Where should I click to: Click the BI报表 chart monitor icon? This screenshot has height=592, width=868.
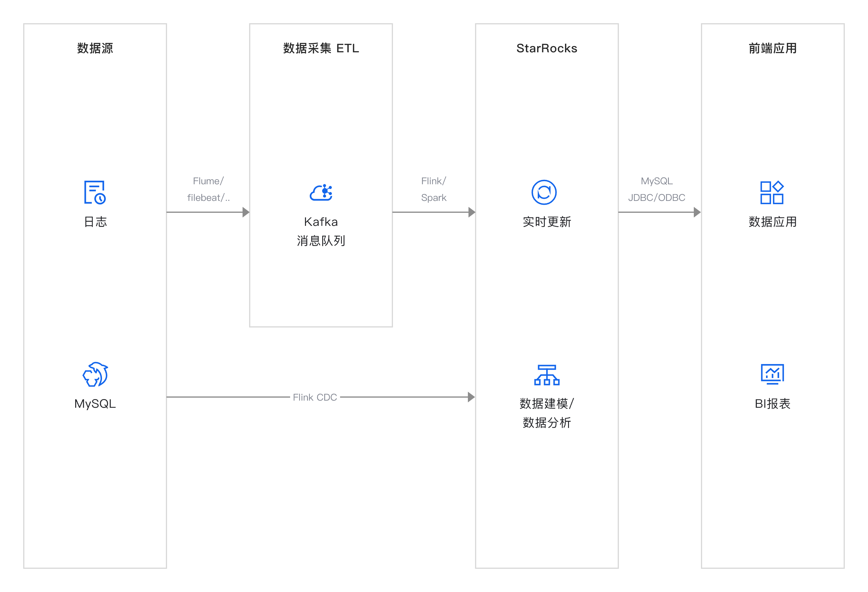point(772,375)
